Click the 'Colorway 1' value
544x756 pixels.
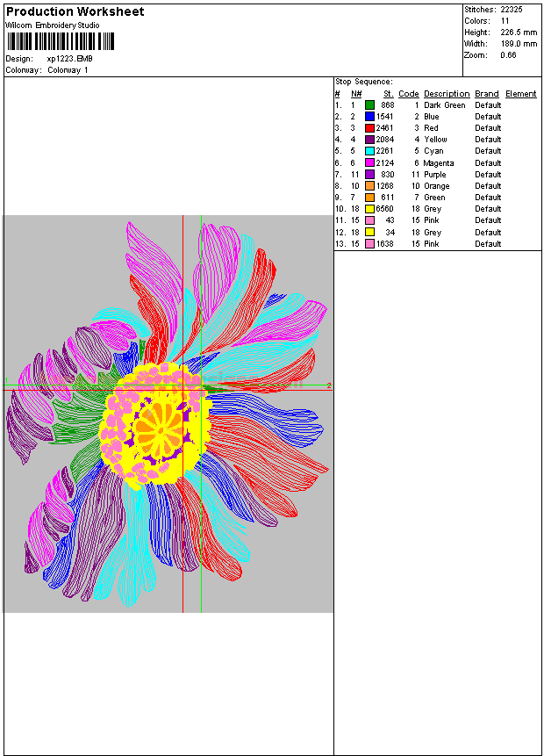68,70
